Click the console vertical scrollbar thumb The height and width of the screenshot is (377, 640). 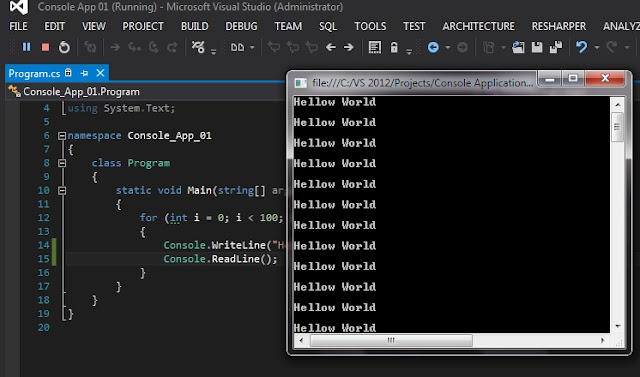pyautogui.click(x=617, y=127)
